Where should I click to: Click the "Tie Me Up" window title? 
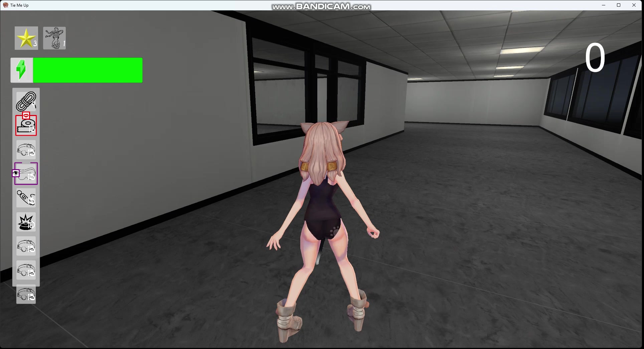(19, 5)
